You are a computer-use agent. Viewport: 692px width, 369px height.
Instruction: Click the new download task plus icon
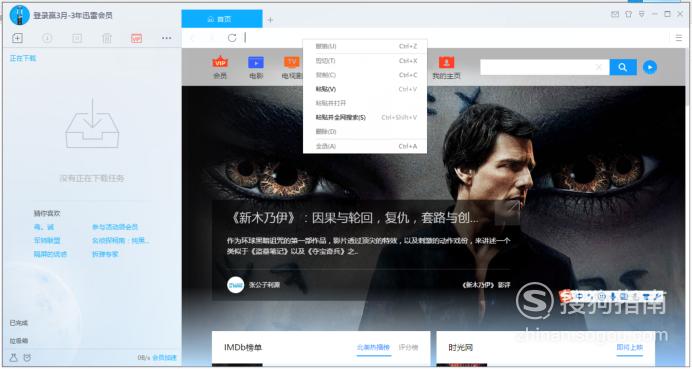pyautogui.click(x=17, y=38)
